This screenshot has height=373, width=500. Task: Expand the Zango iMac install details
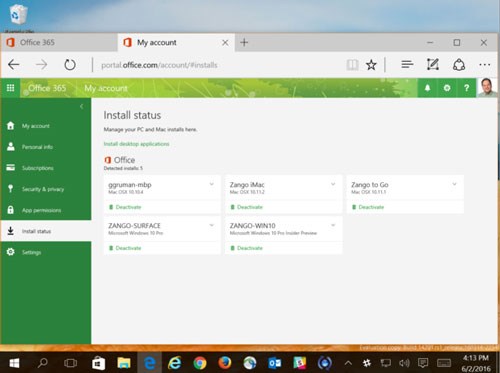[x=333, y=184]
